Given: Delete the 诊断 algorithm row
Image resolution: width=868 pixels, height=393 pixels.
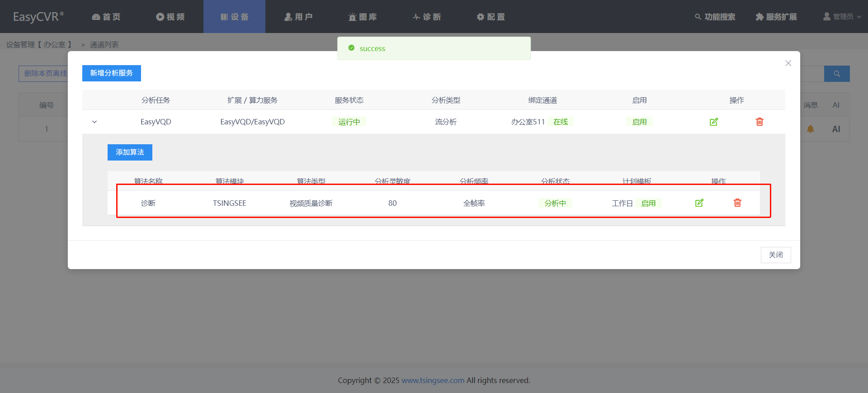Looking at the screenshot, I should (x=737, y=203).
